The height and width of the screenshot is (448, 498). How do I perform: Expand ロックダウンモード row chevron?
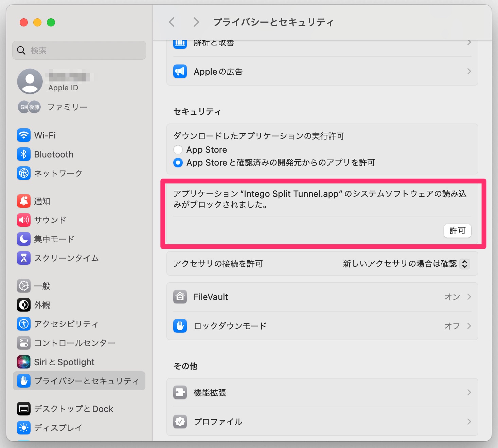coord(469,326)
